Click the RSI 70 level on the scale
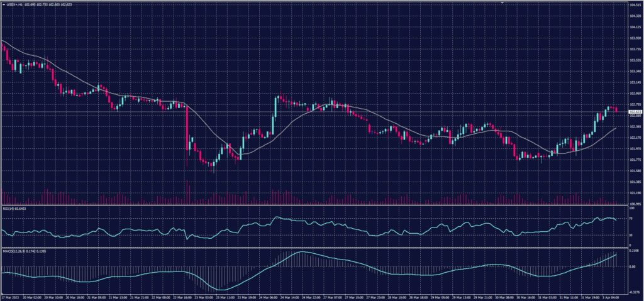This screenshot has height=301, width=644. click(631, 219)
